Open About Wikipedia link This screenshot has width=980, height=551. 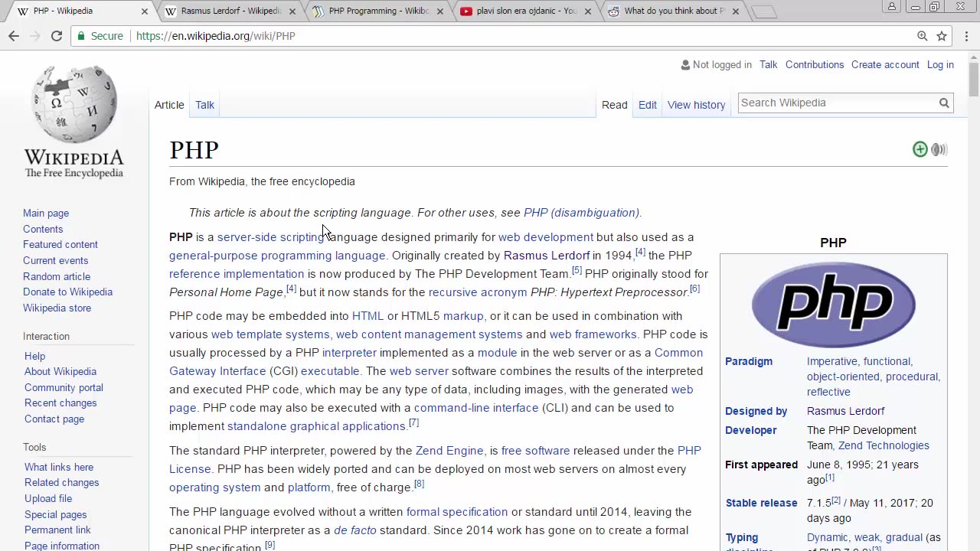pos(60,372)
